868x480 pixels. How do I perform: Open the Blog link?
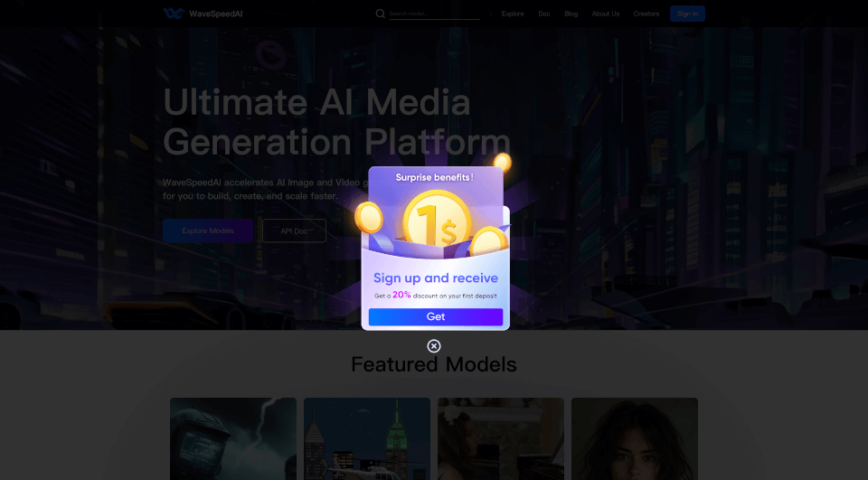pyautogui.click(x=571, y=14)
